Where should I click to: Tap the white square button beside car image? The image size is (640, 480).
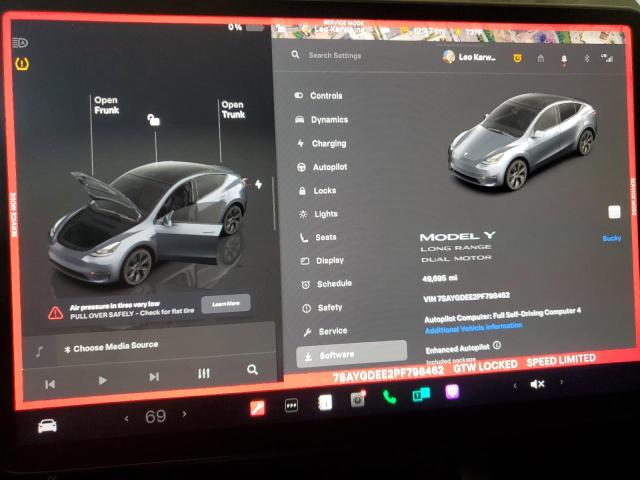pos(614,212)
